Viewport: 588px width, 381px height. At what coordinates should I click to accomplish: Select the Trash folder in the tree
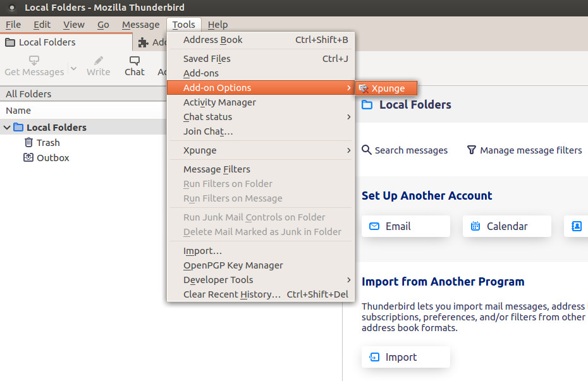coord(48,143)
